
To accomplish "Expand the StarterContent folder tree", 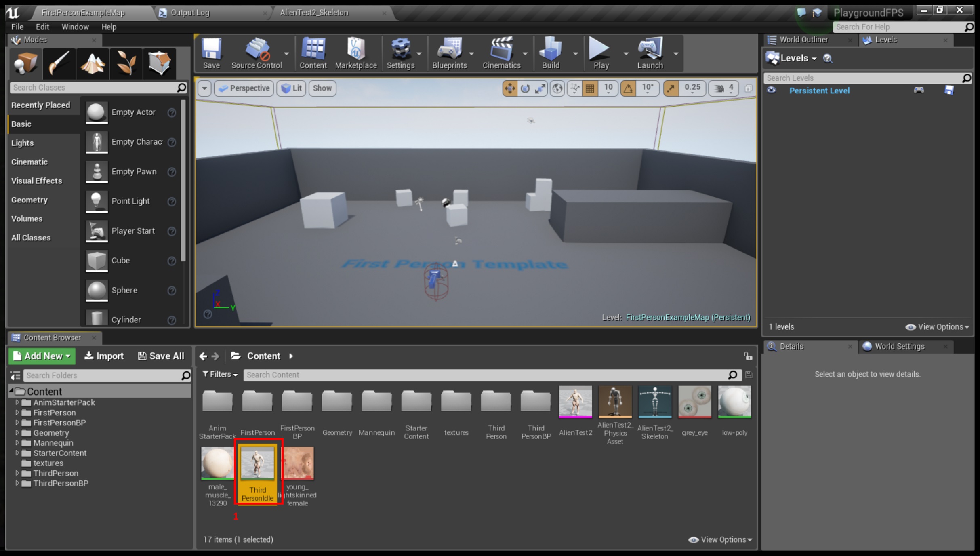I will (17, 453).
